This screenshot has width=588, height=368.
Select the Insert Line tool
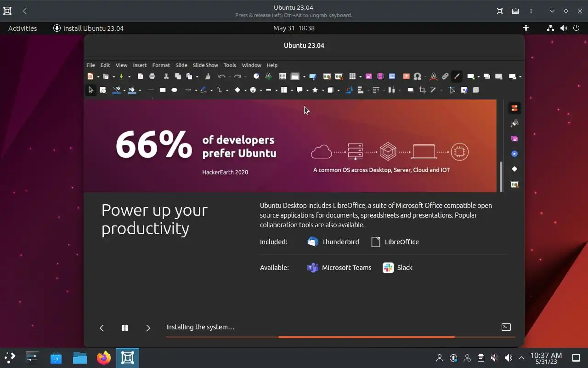coord(151,90)
